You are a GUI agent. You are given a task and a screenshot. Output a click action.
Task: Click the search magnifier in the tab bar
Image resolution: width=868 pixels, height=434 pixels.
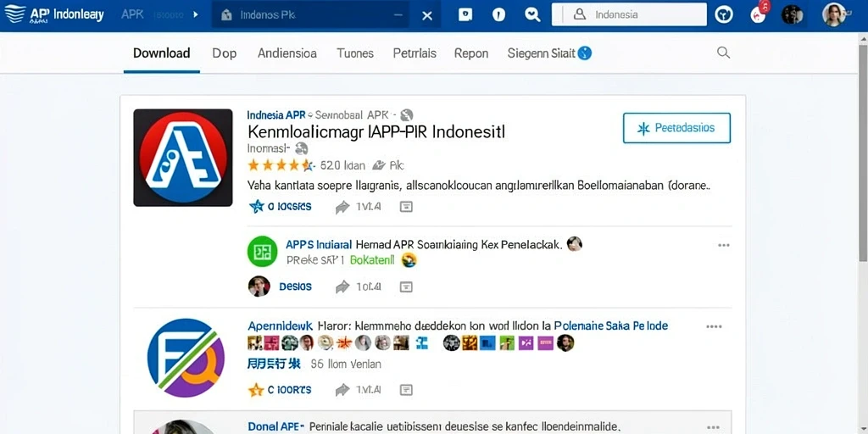click(723, 53)
